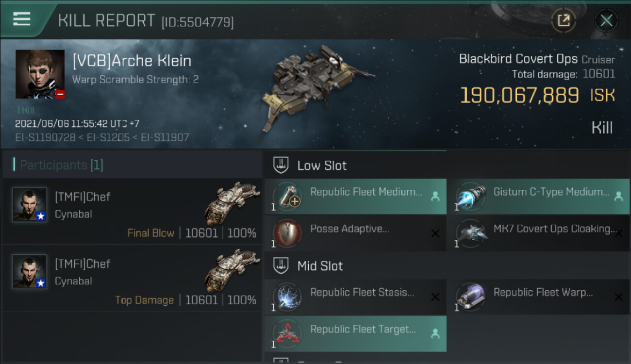This screenshot has width=631, height=364.
Task: Select the Mid Slot section header
Action: [320, 266]
